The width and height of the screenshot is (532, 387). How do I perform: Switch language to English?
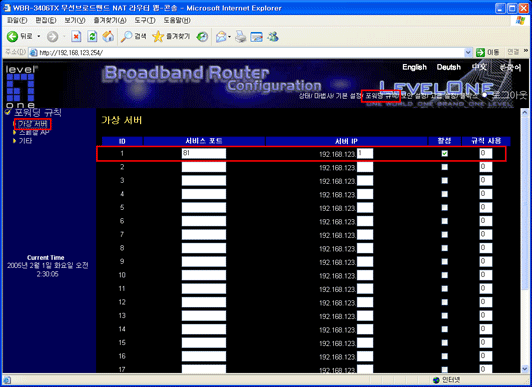pos(415,67)
